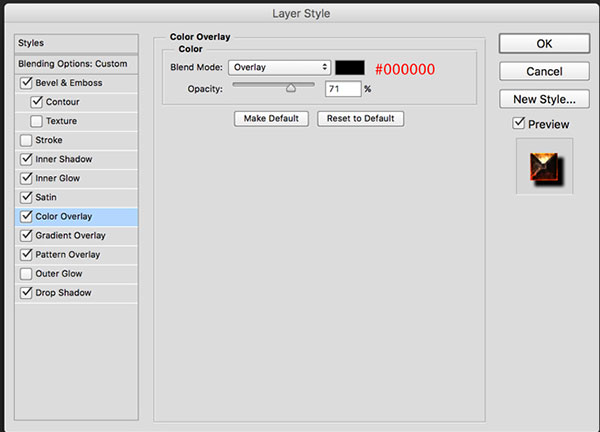Select the Satin label in list
This screenshot has width=600, height=432.
46,197
